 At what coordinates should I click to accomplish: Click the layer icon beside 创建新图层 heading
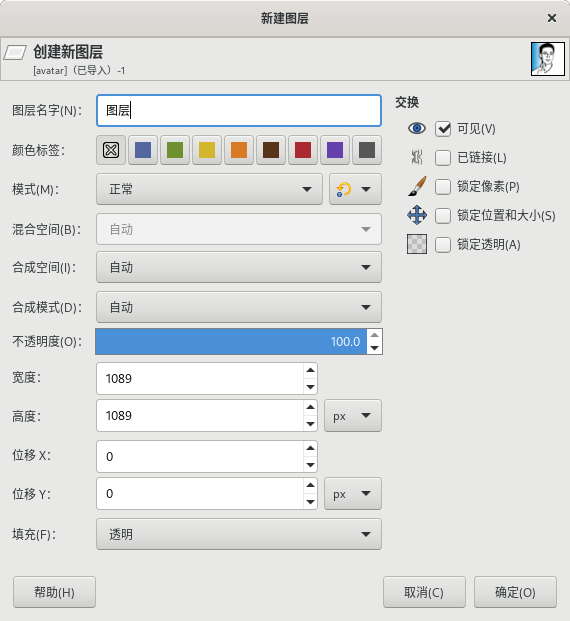coord(15,52)
